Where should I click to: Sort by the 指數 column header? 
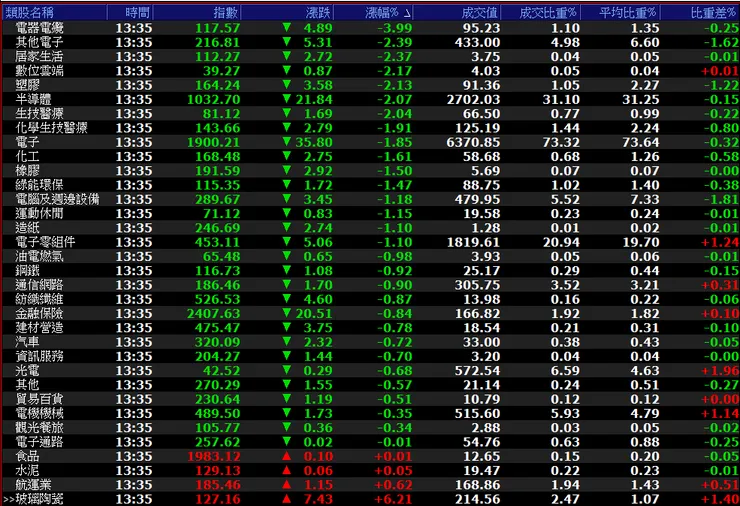pos(197,13)
